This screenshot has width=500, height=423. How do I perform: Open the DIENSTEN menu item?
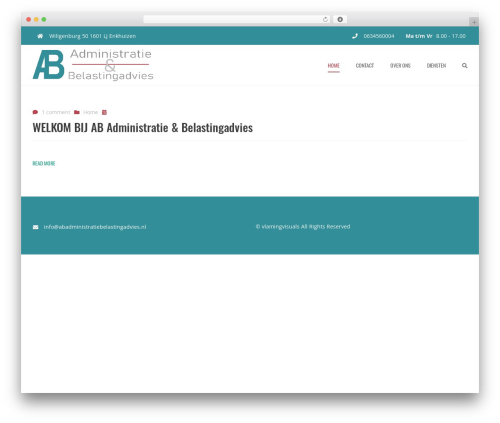tap(436, 66)
